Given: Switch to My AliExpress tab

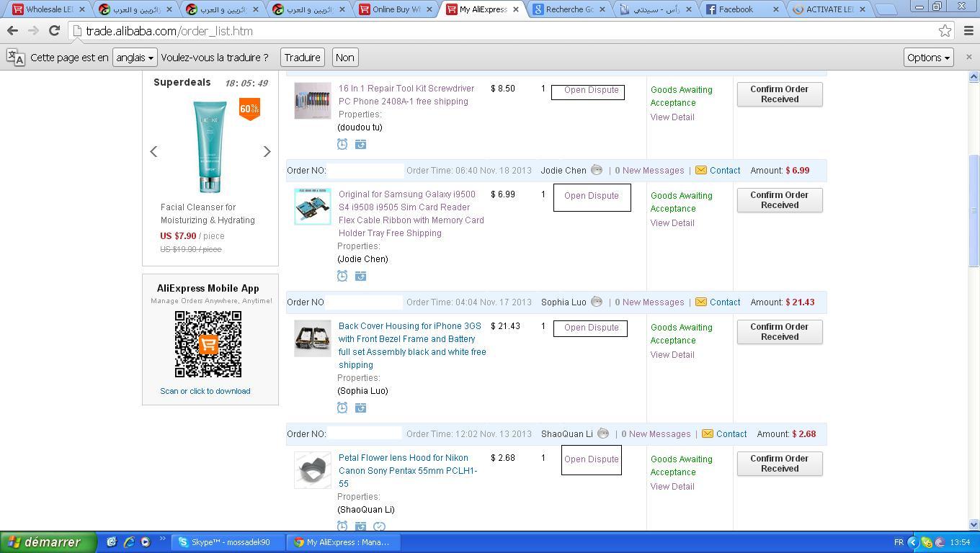Looking at the screenshot, I should [483, 9].
